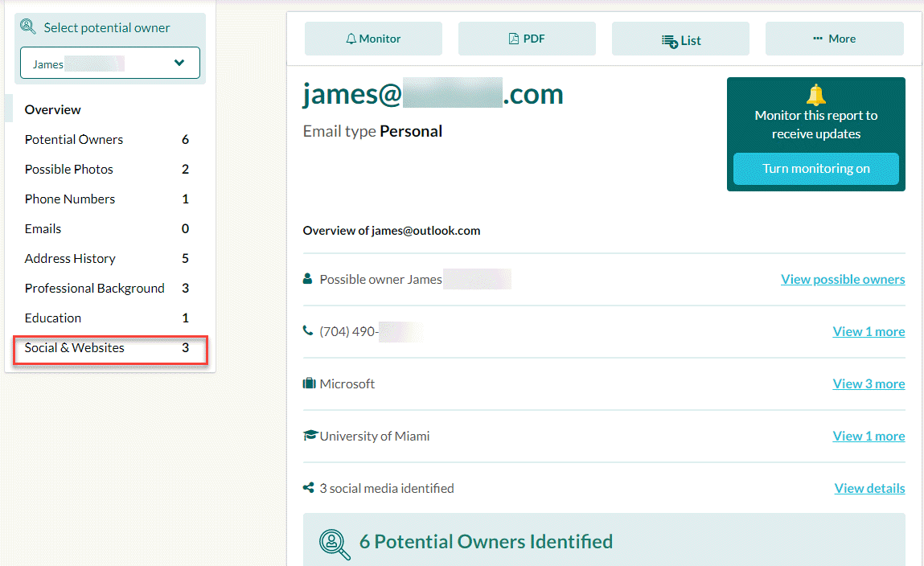Turn monitoring on for this report
Viewport: 924px width, 566px height.
[816, 169]
